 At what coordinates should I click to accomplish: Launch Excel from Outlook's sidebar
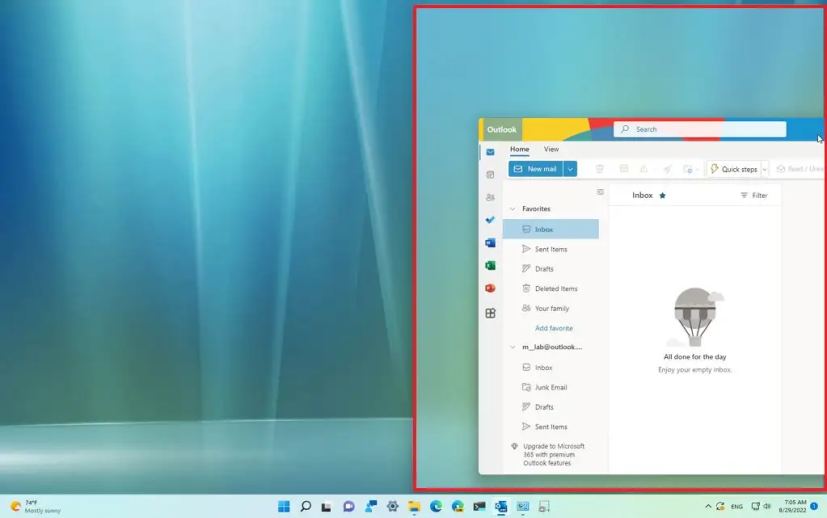[x=490, y=265]
